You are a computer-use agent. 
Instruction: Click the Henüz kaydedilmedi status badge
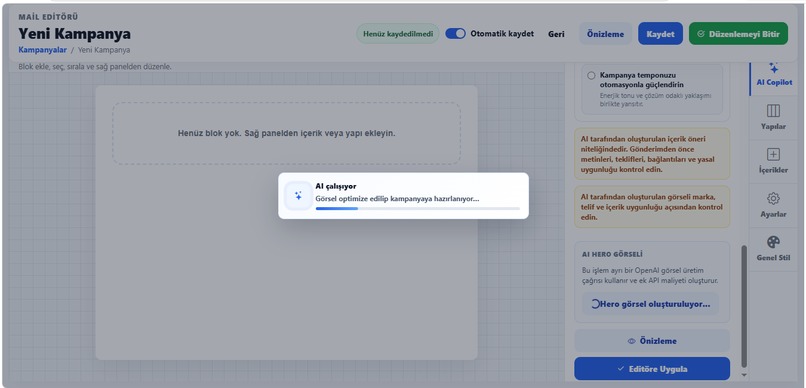pos(398,34)
